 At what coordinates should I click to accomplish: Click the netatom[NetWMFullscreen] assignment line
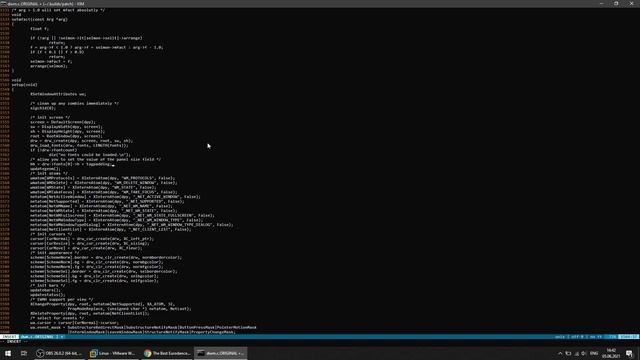click(122, 215)
